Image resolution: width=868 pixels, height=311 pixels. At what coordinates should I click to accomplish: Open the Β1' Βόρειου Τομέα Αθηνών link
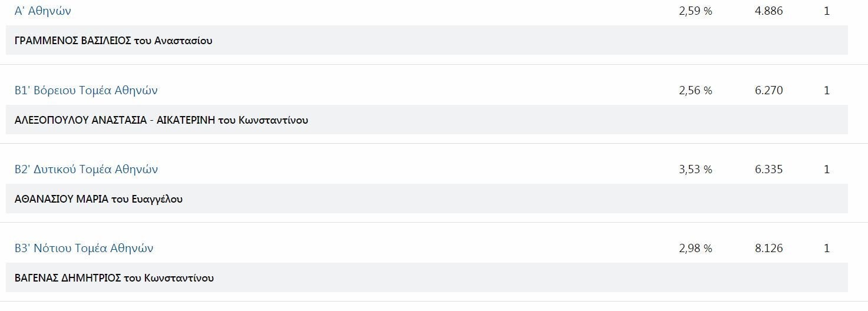[86, 90]
